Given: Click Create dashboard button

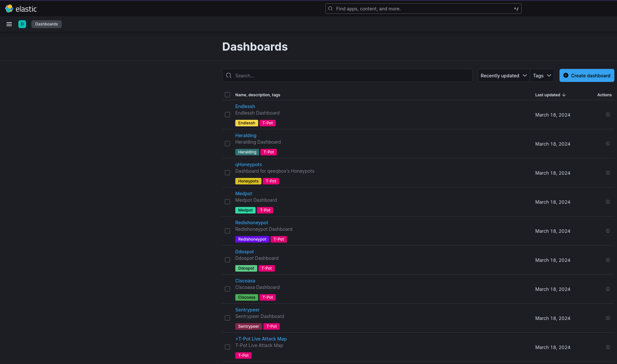Looking at the screenshot, I should (587, 76).
